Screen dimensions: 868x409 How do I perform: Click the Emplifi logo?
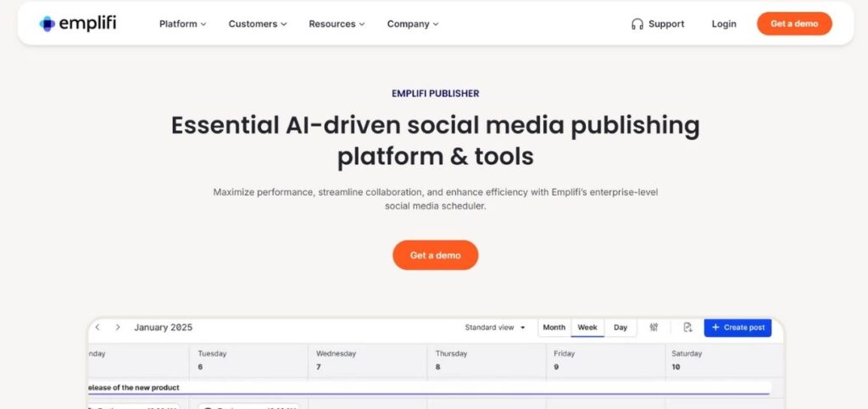pos(77,24)
